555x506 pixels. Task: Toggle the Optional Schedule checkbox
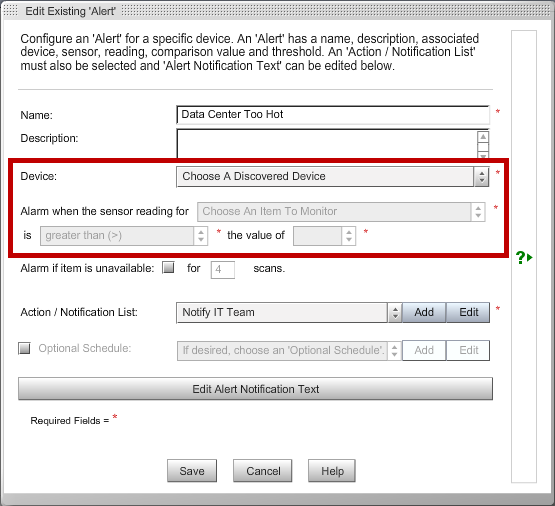24,348
